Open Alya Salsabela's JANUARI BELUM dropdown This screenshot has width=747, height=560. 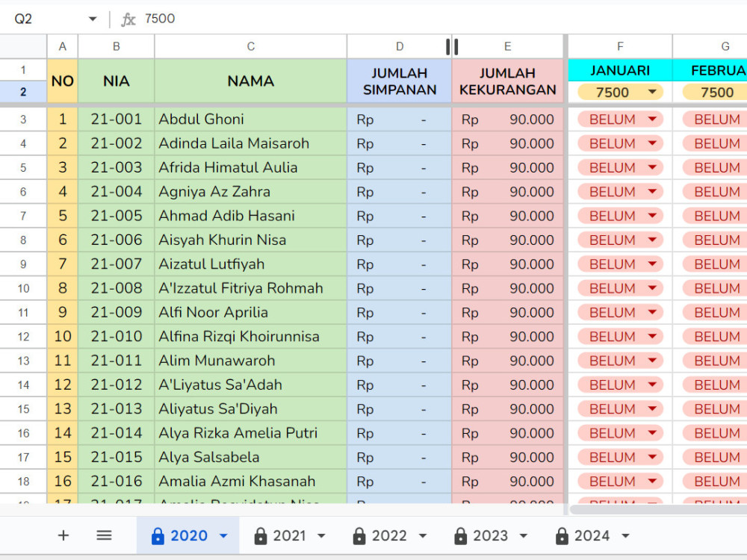pyautogui.click(x=620, y=457)
